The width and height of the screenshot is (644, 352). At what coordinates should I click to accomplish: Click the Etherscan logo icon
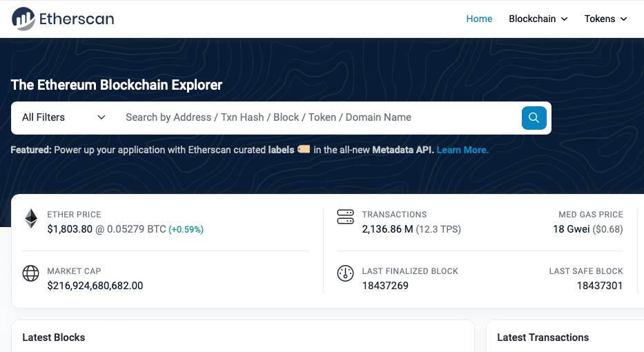pos(23,19)
